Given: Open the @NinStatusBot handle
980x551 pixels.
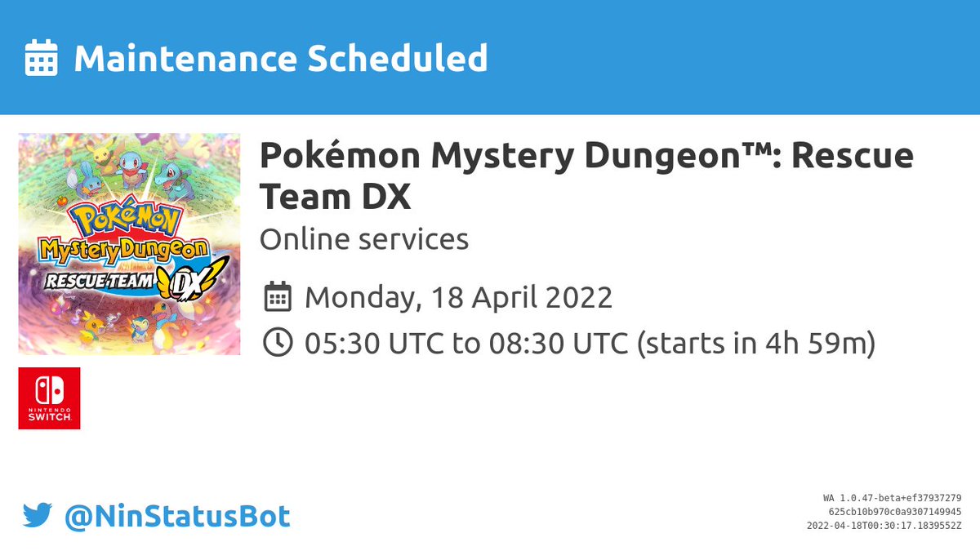Looking at the screenshot, I should [x=177, y=516].
